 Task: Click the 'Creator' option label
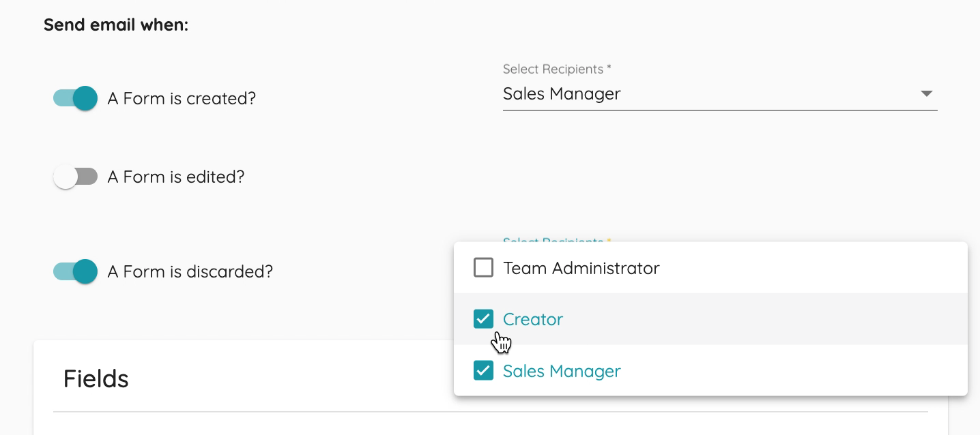[x=533, y=319]
